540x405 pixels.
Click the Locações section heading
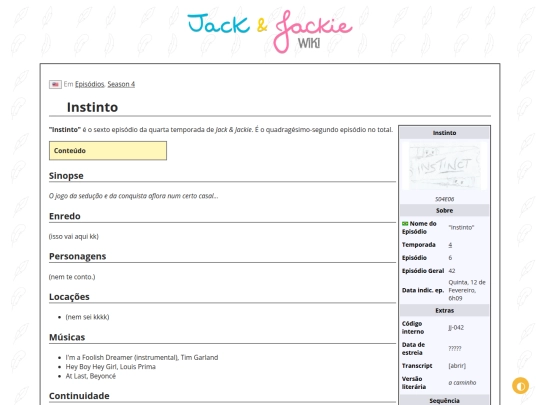click(69, 297)
